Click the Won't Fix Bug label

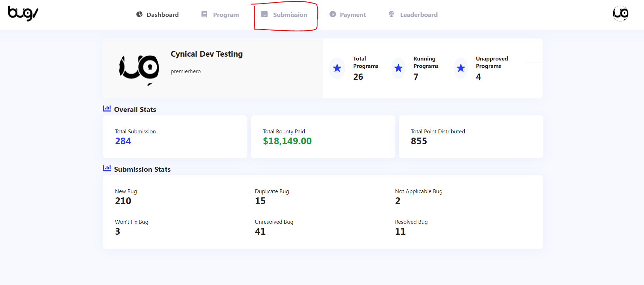[131, 222]
